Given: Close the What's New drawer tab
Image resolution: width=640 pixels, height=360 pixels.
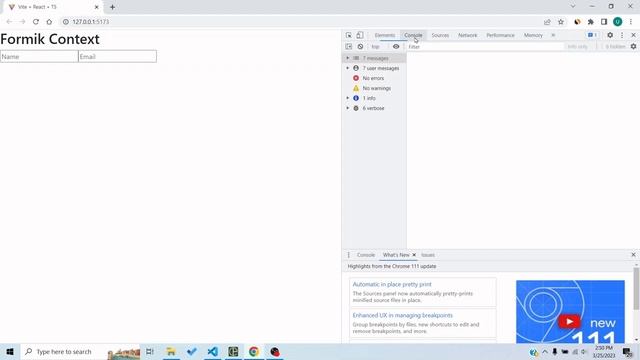Looking at the screenshot, I should 414,255.
